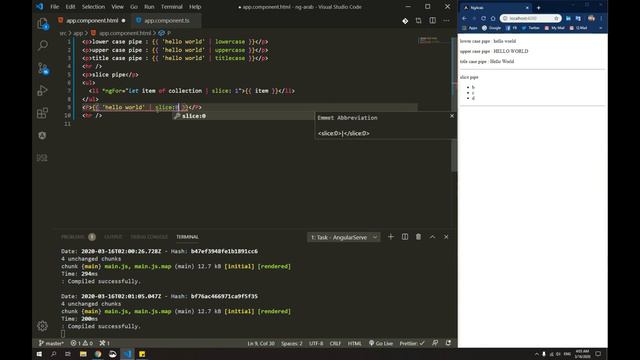Split the terminal panel
This screenshot has width=640, height=360.
[x=404, y=237]
